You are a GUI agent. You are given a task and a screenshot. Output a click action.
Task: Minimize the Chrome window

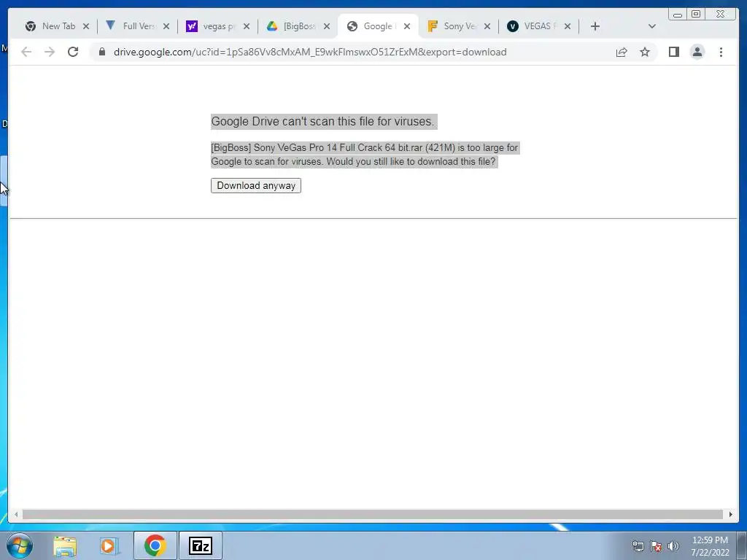pyautogui.click(x=678, y=15)
